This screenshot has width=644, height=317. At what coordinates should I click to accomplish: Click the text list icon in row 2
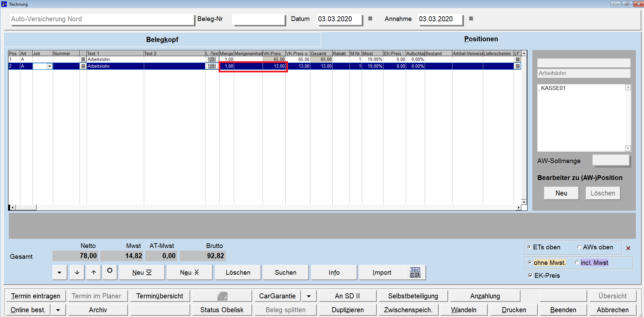[83, 66]
